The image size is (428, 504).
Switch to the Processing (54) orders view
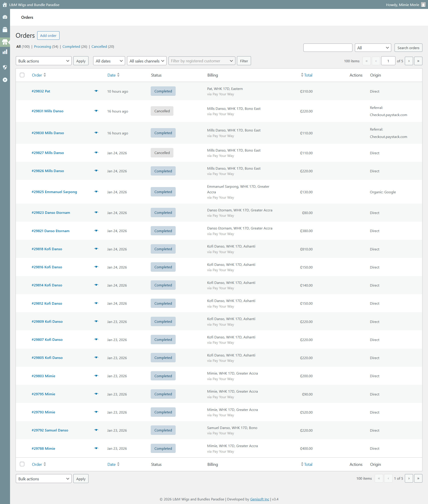(42, 47)
